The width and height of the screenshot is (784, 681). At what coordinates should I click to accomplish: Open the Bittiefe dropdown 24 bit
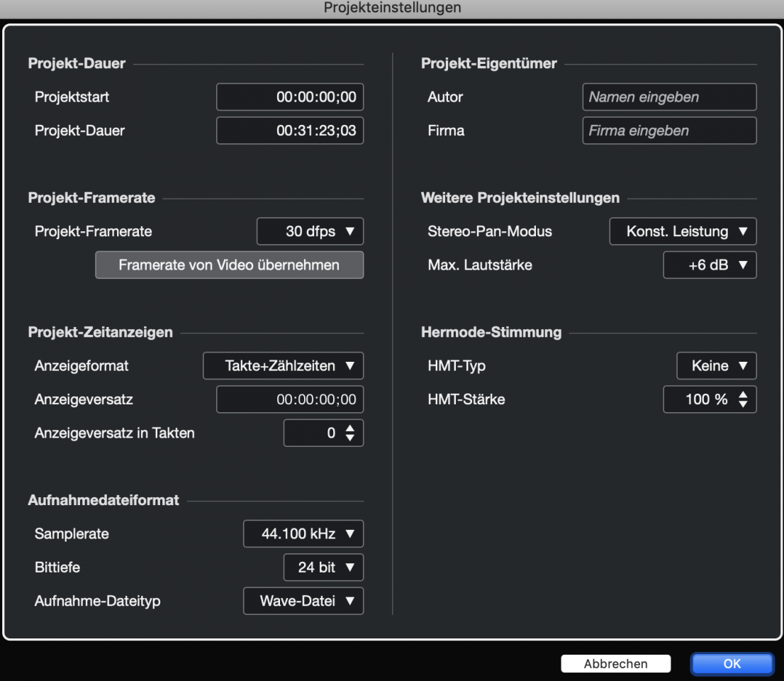point(323,567)
